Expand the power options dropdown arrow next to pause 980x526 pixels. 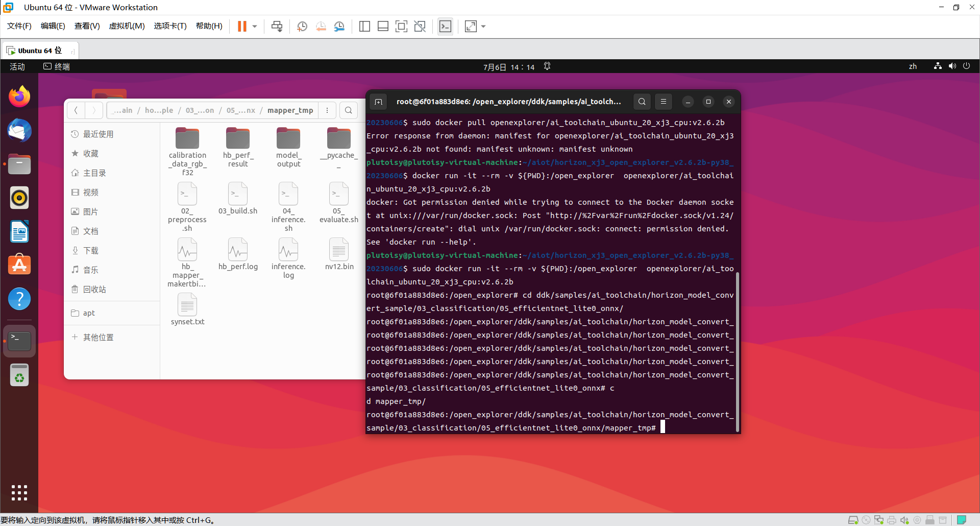click(x=255, y=26)
